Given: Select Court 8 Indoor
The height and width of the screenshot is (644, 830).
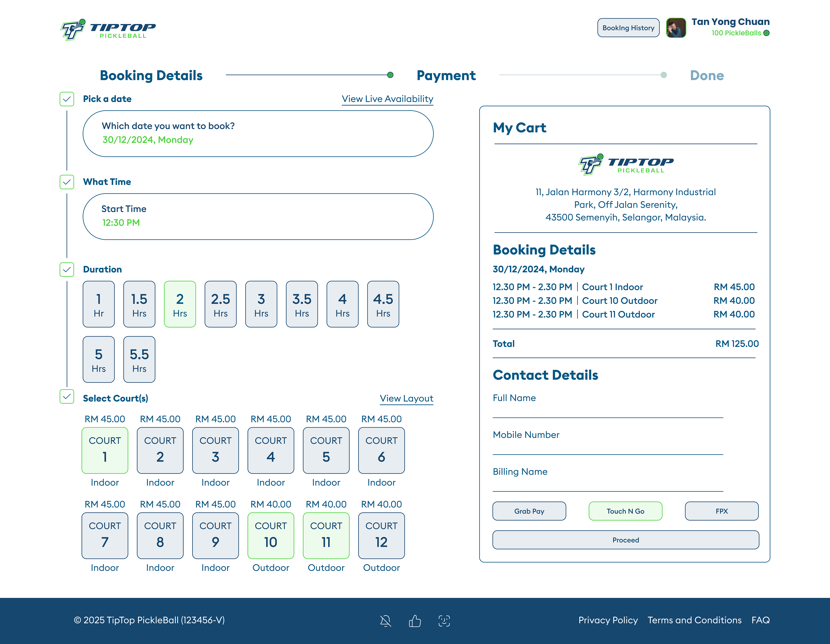Looking at the screenshot, I should click(160, 536).
